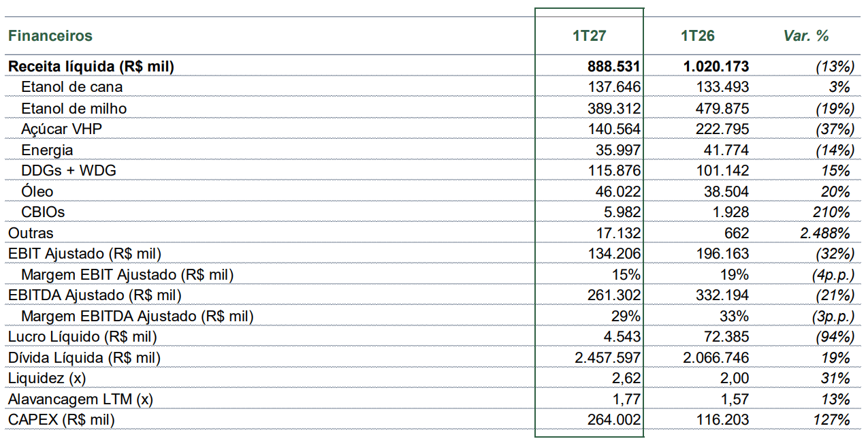Select the value '101.142'
This screenshot has width=868, height=439.
pos(723,171)
